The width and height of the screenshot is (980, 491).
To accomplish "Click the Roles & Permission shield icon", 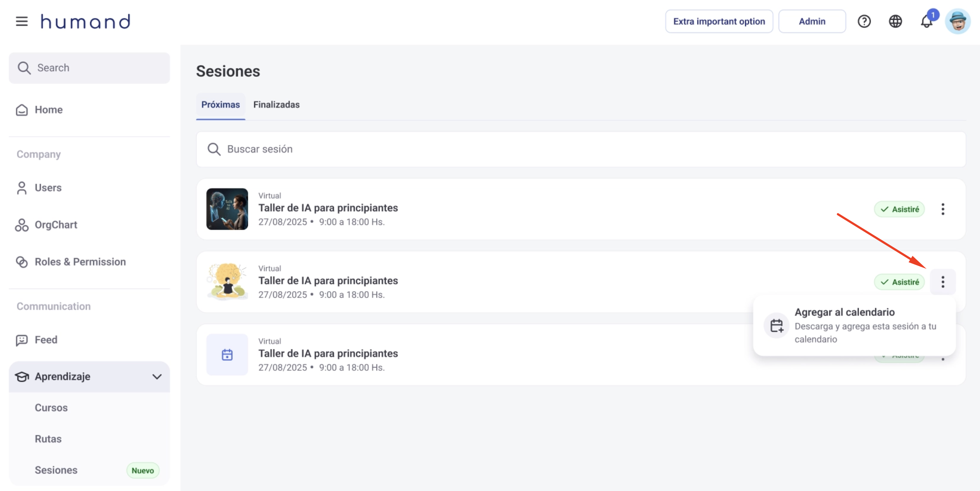I will pos(22,262).
